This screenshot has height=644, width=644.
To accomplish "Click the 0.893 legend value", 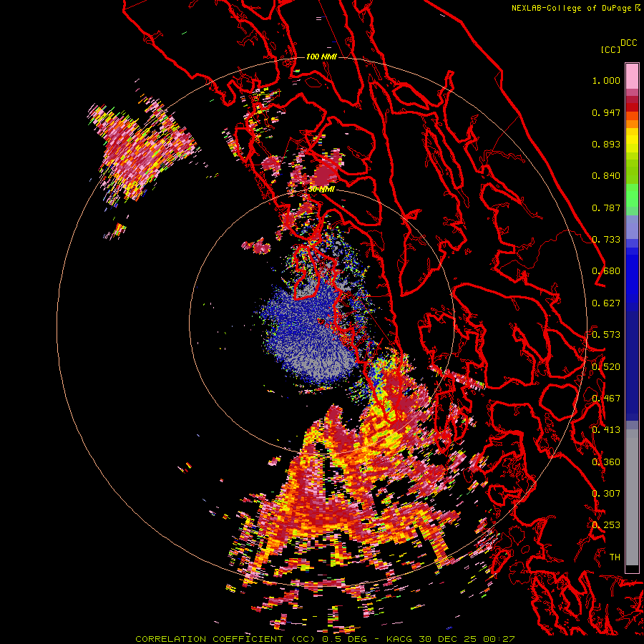I will click(x=606, y=144).
